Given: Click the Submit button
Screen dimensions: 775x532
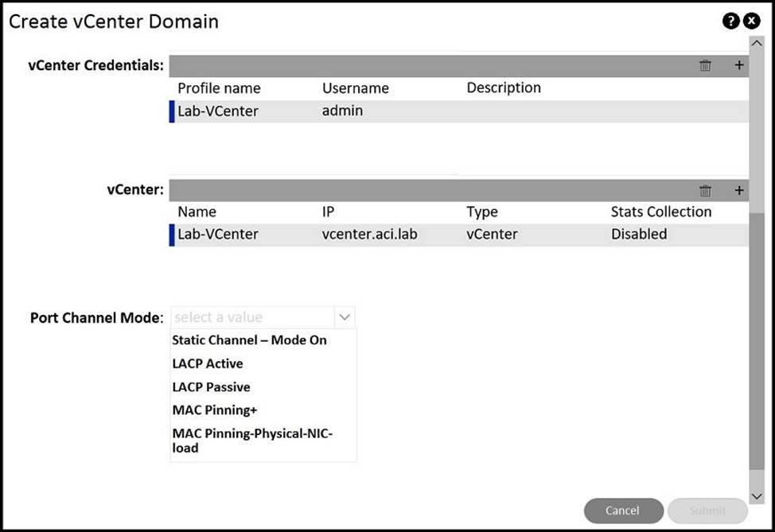Looking at the screenshot, I should tap(707, 511).
